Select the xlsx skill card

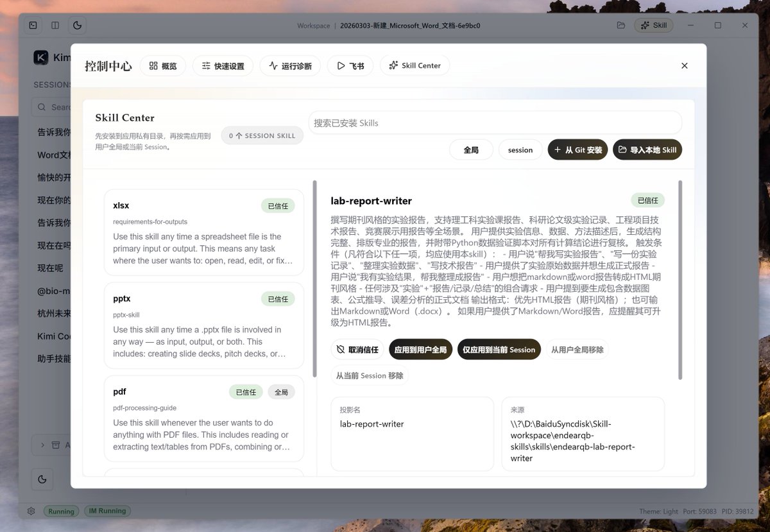[203, 232]
